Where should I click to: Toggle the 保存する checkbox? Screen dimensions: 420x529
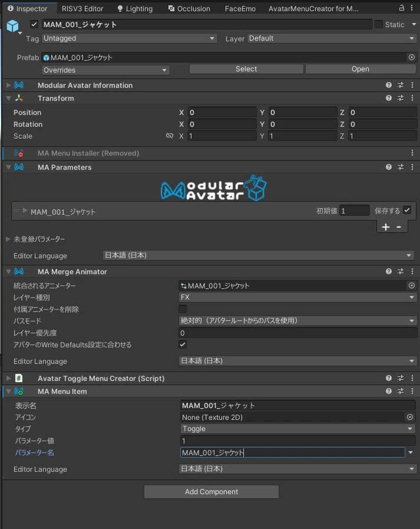point(407,210)
